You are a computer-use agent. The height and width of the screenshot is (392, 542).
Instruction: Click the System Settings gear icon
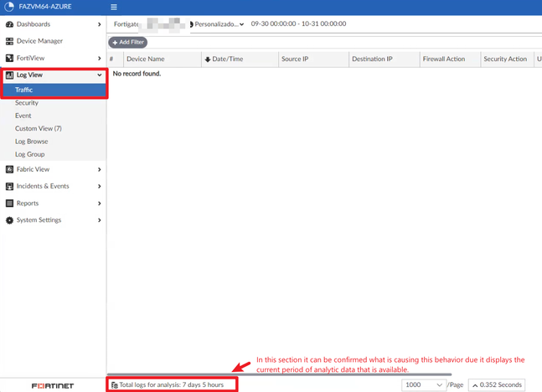point(10,220)
